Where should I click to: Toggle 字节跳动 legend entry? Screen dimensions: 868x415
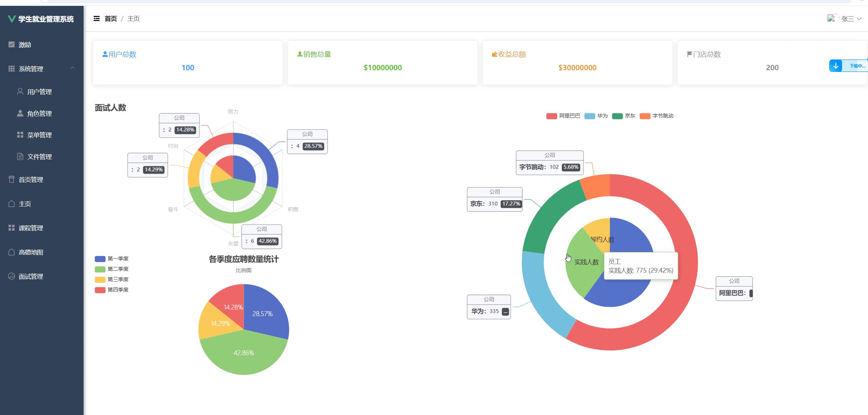click(x=656, y=116)
